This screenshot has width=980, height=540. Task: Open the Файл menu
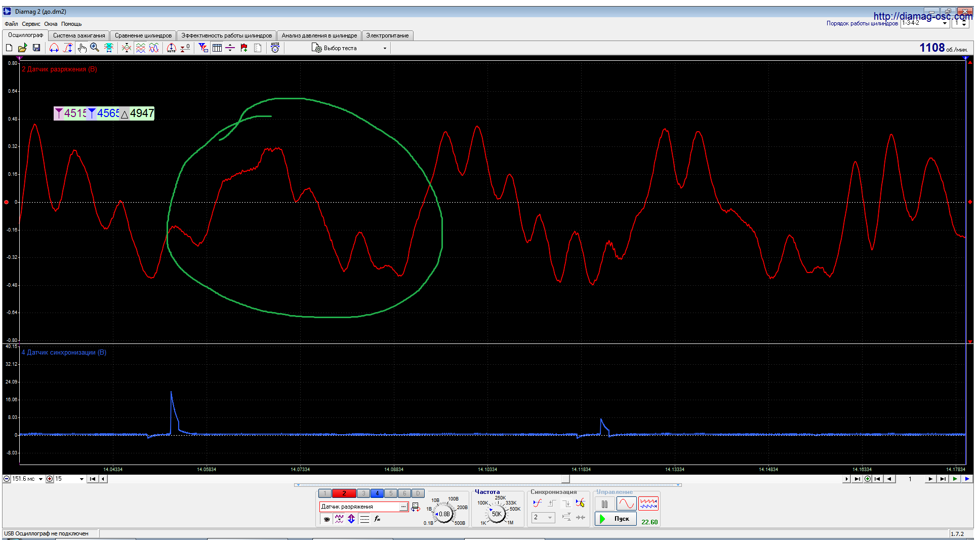[11, 24]
